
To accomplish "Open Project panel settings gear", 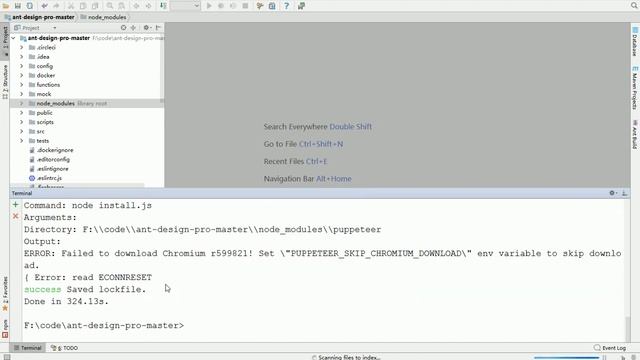I will [147, 28].
